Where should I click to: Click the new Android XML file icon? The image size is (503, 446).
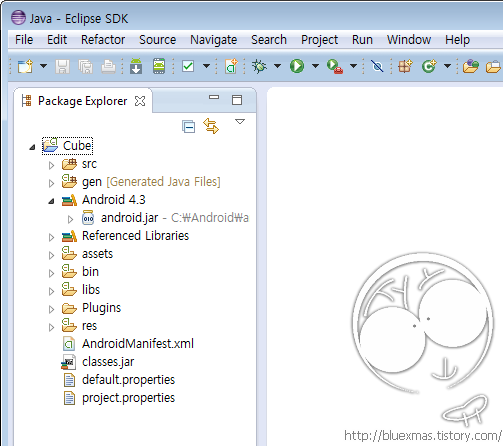coord(231,66)
